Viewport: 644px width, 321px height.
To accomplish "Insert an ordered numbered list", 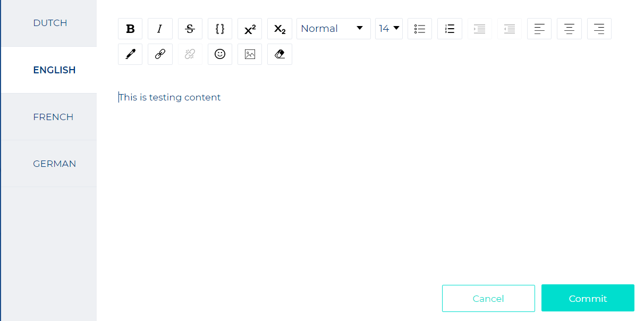I will tap(450, 29).
